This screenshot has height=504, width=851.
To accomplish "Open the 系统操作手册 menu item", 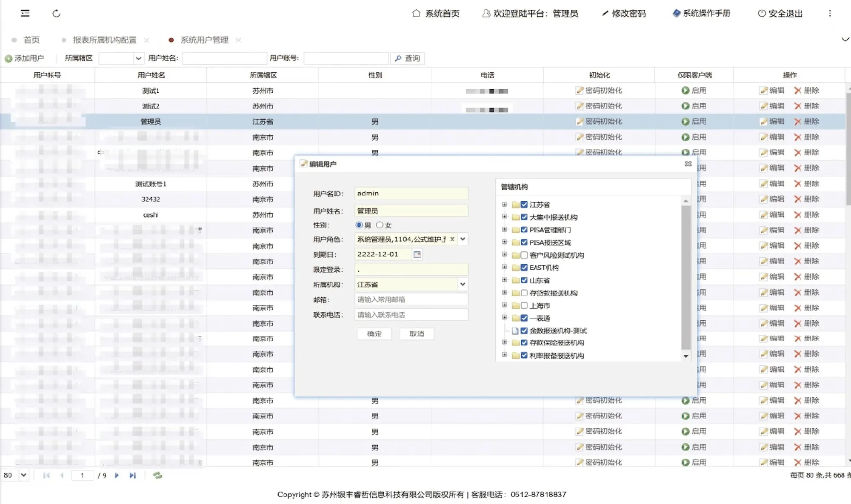I will point(701,13).
